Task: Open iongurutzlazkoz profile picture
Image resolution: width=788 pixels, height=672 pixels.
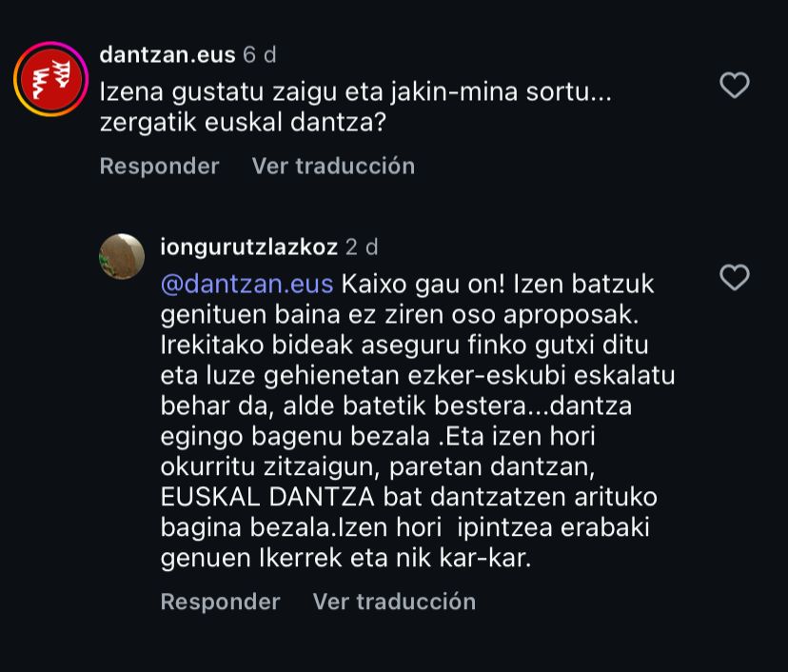Action: pos(123,256)
